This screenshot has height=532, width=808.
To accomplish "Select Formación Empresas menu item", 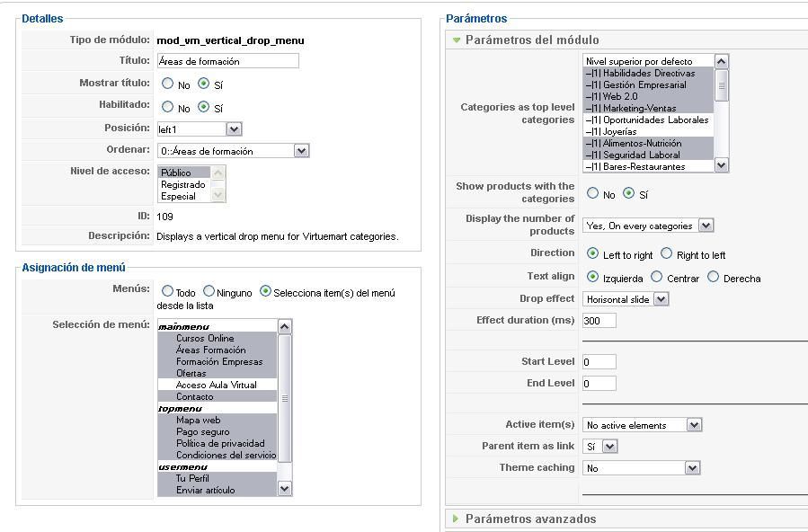I will coord(218,361).
